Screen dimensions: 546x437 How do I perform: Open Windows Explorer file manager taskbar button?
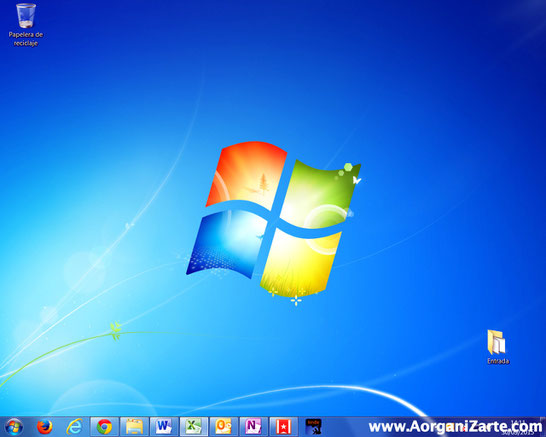[134, 427]
